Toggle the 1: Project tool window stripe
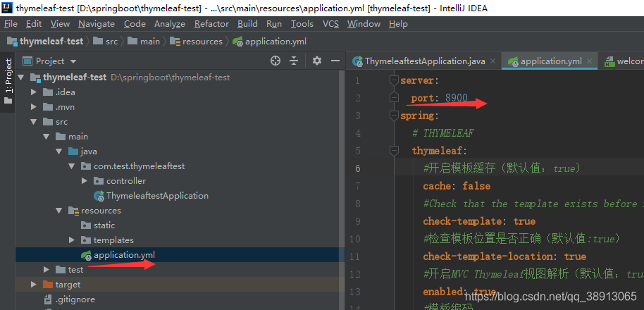644x310 pixels. [8, 81]
